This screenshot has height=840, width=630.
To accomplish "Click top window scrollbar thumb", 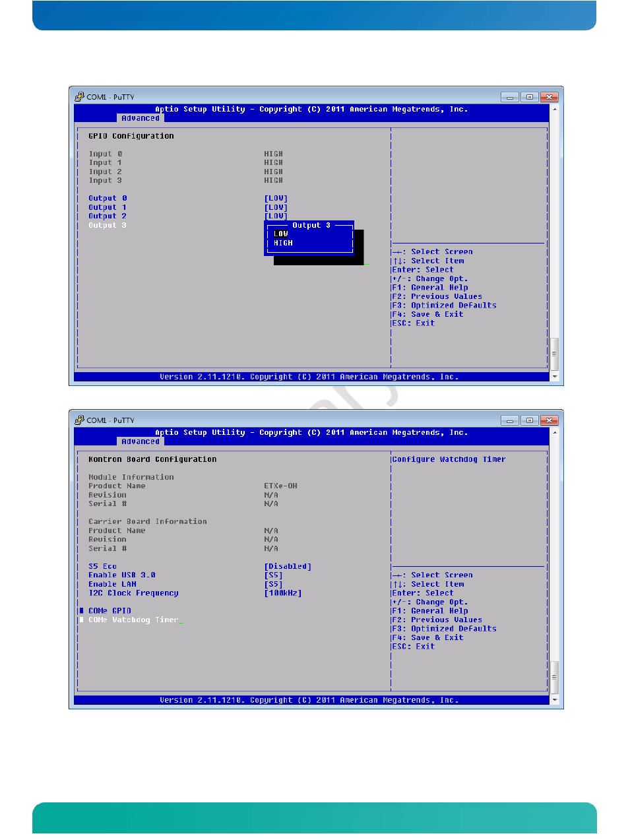I will click(554, 354).
